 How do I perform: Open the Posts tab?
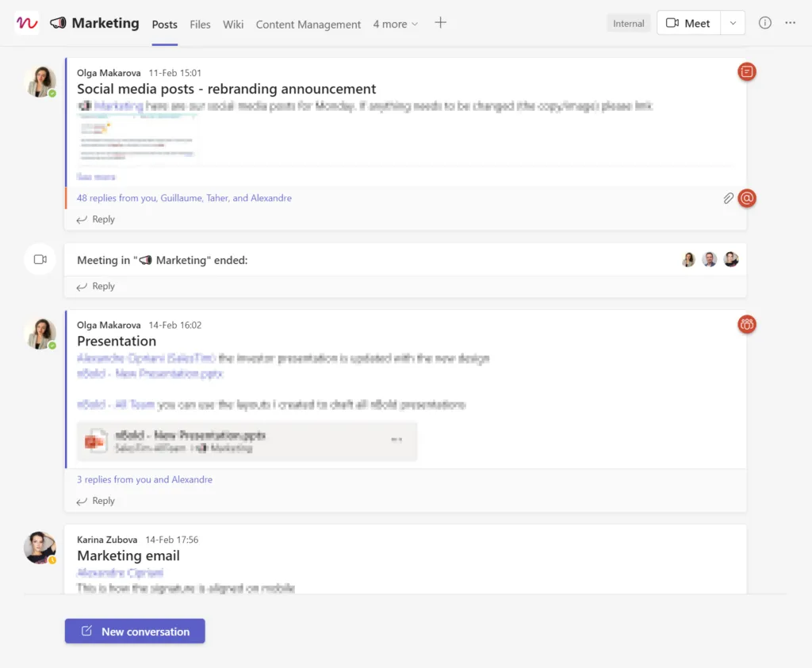[x=165, y=25]
